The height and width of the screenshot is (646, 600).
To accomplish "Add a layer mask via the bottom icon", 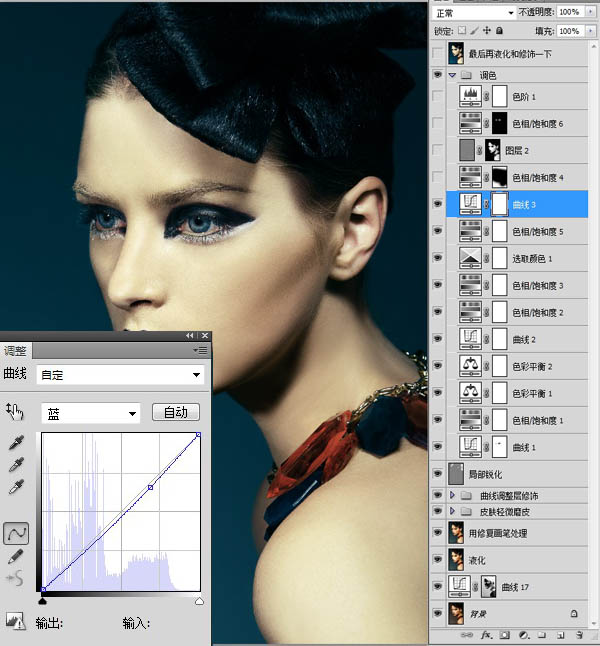I will (505, 635).
